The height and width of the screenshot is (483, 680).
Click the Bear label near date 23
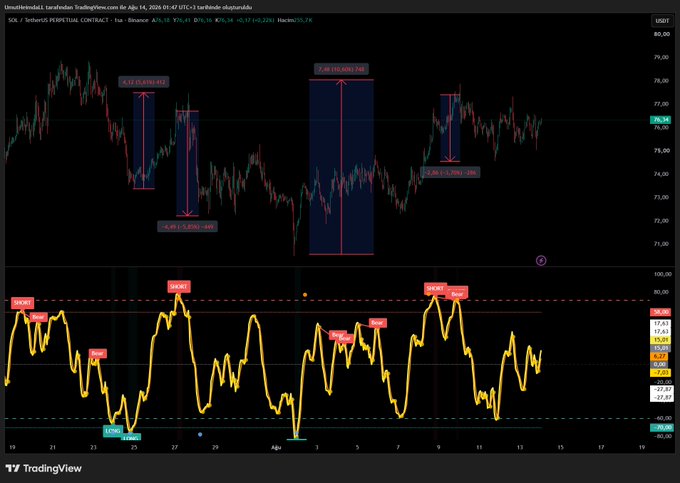click(98, 353)
